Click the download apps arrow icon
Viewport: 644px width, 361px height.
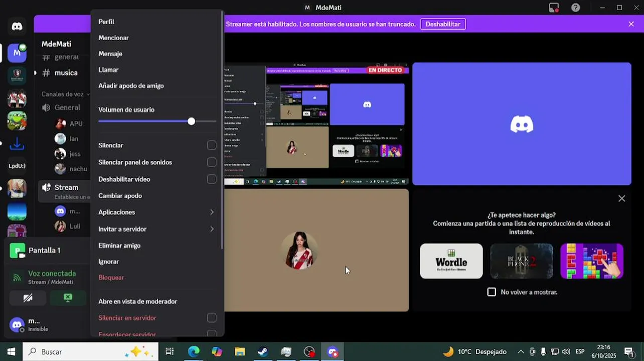[17, 144]
